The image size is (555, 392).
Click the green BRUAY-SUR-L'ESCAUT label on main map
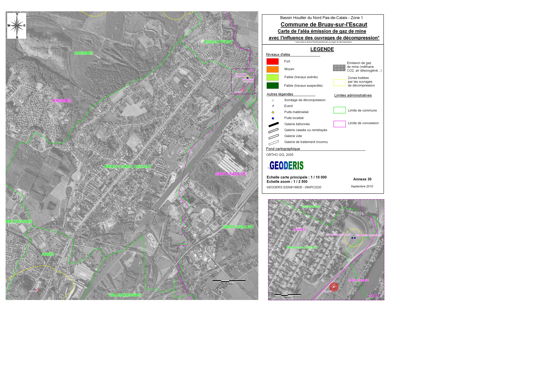point(128,167)
